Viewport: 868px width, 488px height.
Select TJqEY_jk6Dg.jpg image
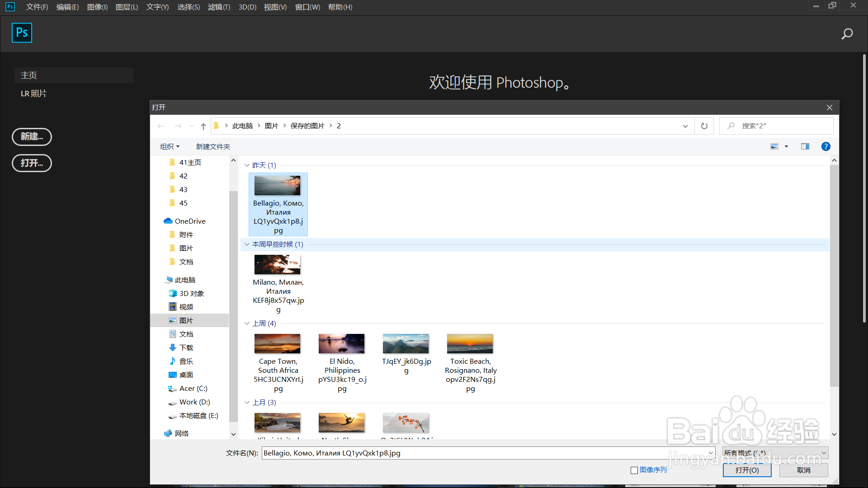coord(406,355)
